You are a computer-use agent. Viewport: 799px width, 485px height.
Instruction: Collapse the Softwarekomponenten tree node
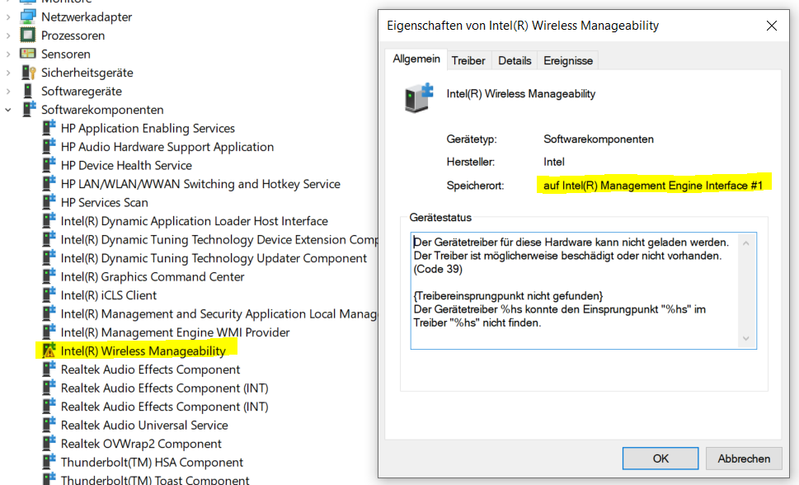pos(9,110)
